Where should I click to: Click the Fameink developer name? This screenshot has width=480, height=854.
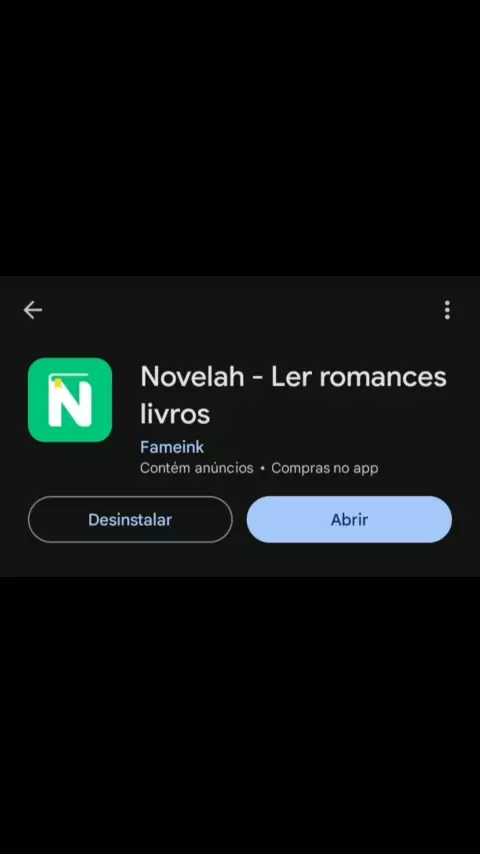(x=172, y=447)
